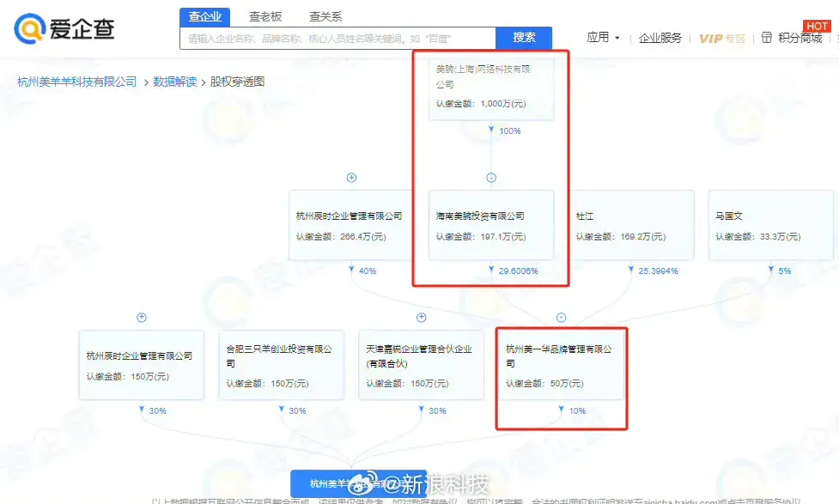Click the 25.3994% share label
Screen dimensions: 839x504
[658, 271]
